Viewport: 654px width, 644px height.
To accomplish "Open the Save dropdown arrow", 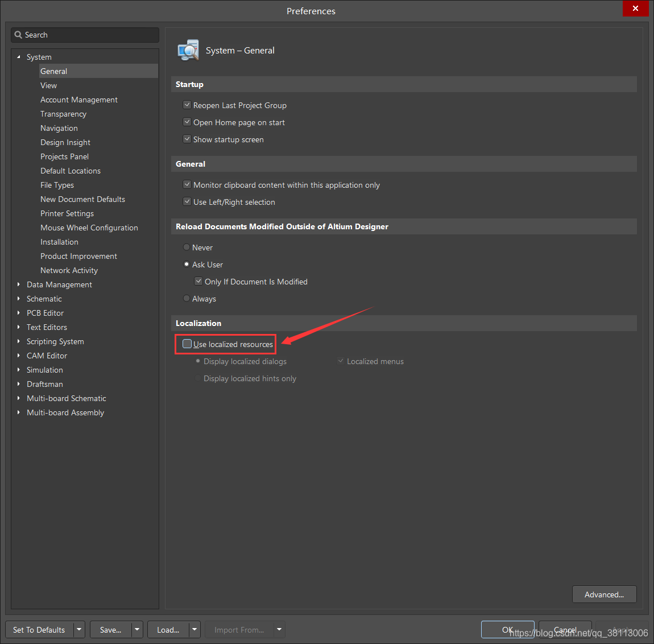I will point(137,630).
